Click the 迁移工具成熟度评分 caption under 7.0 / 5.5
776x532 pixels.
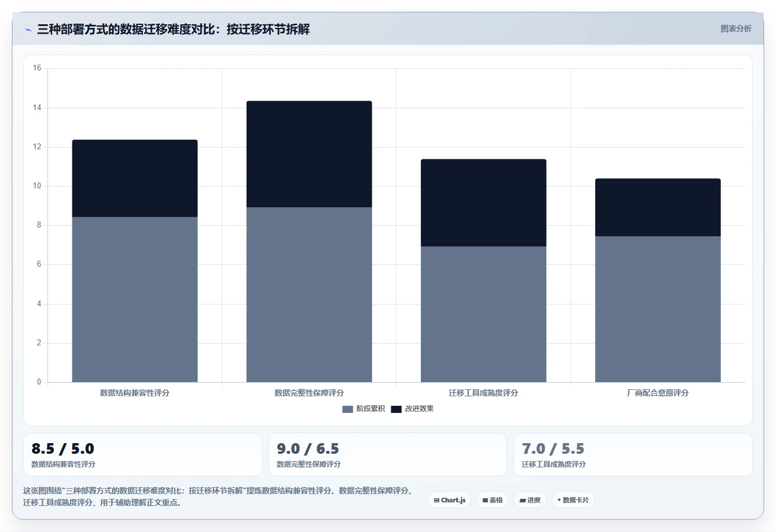click(x=554, y=464)
